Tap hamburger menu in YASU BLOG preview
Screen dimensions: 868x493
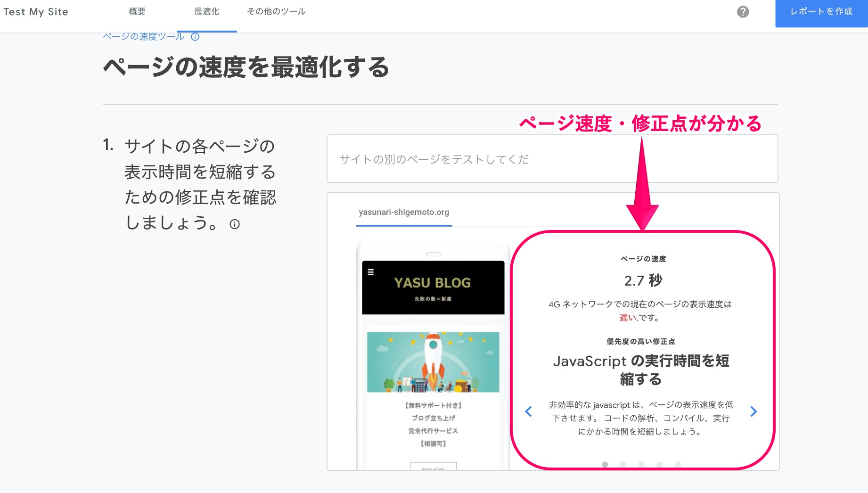click(371, 272)
